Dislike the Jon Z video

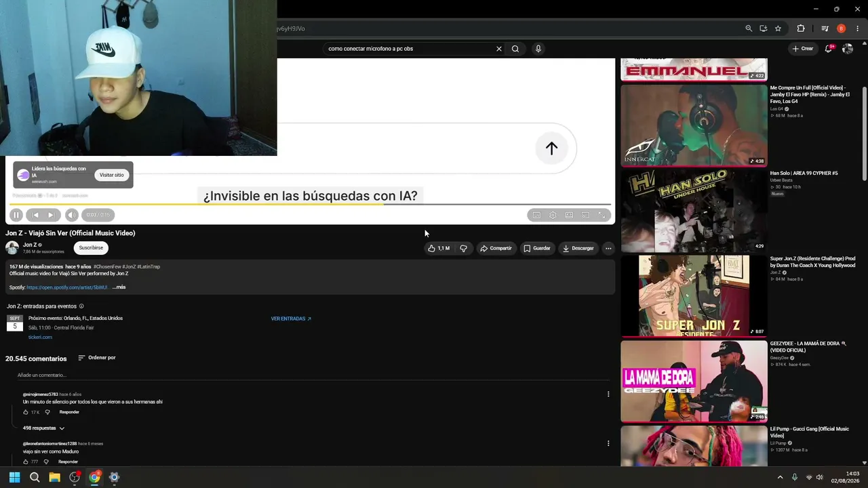tap(463, 248)
